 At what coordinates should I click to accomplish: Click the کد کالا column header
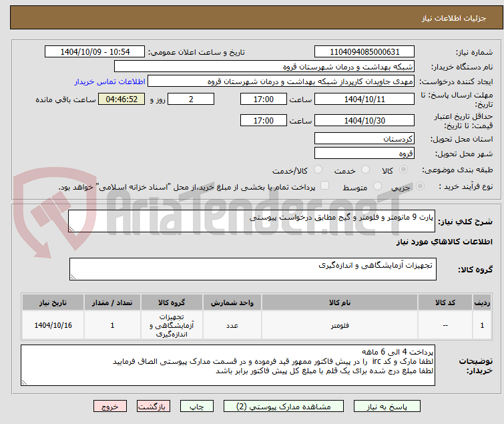(445, 302)
